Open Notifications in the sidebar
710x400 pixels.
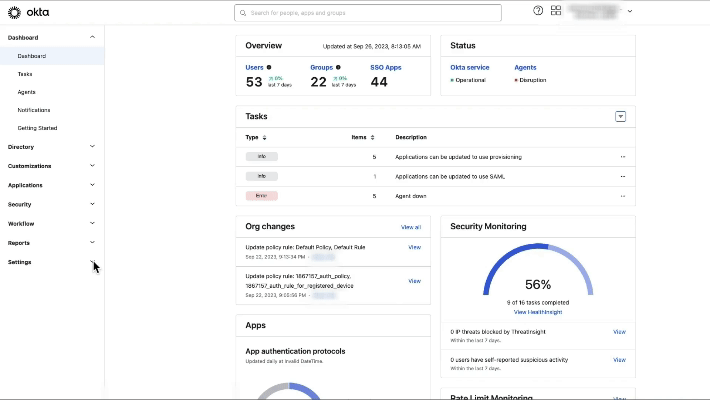click(x=34, y=110)
